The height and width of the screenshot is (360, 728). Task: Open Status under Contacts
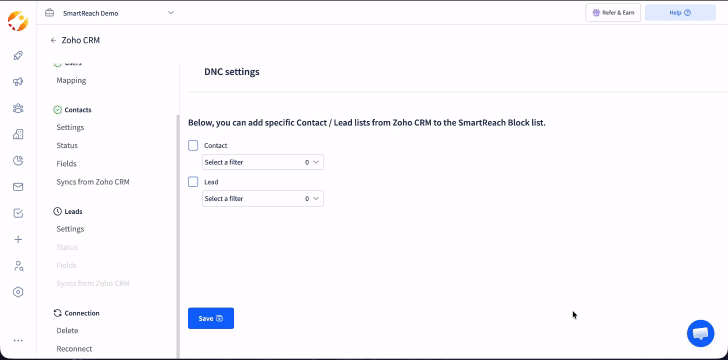coord(67,145)
